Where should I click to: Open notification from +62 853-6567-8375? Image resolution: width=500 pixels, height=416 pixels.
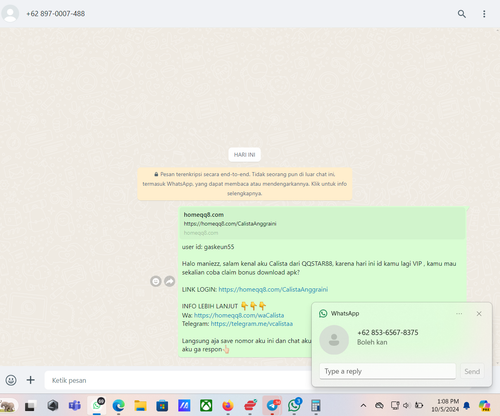388,337
